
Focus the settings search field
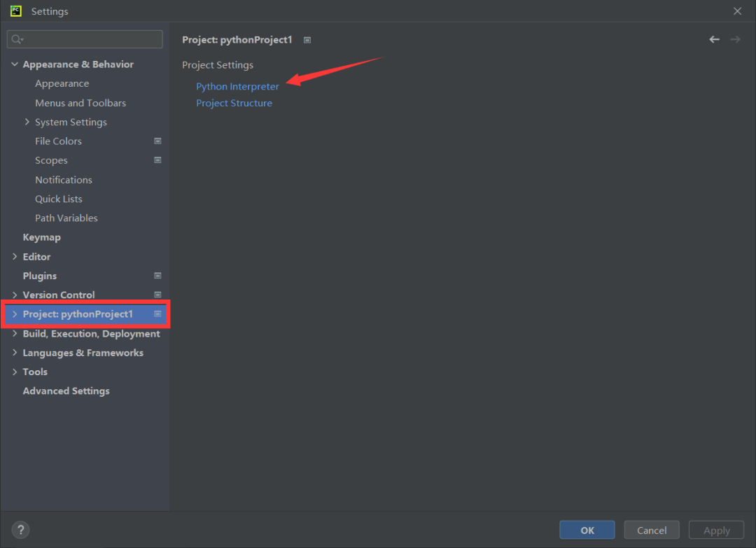tap(91, 39)
